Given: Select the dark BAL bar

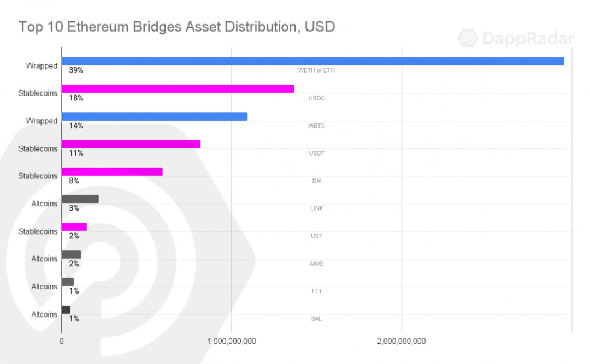Looking at the screenshot, I should [x=66, y=309].
